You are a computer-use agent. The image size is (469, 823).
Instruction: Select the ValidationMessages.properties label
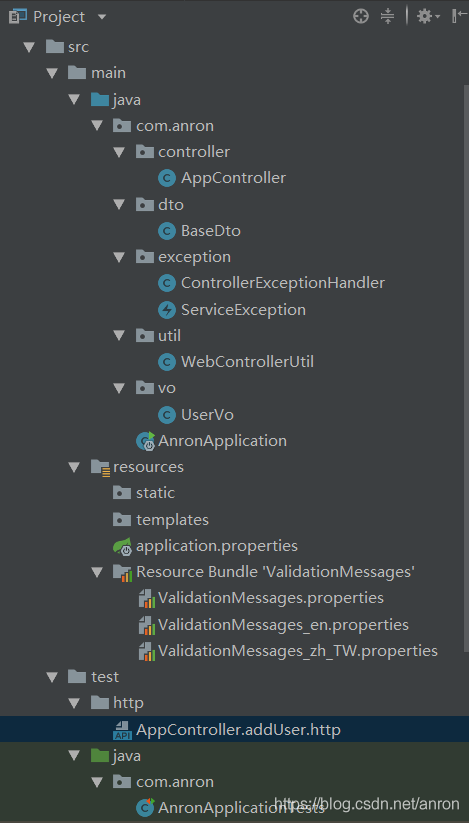[x=271, y=598]
